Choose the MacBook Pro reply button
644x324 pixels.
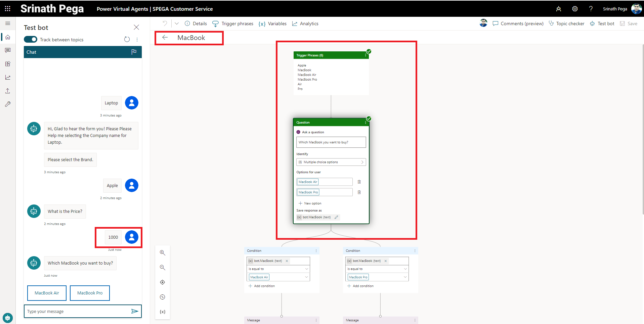click(x=90, y=293)
